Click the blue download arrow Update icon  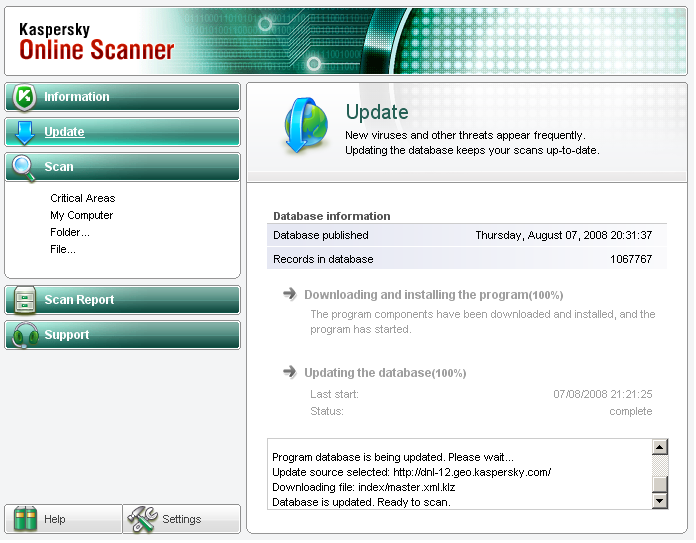(25, 132)
